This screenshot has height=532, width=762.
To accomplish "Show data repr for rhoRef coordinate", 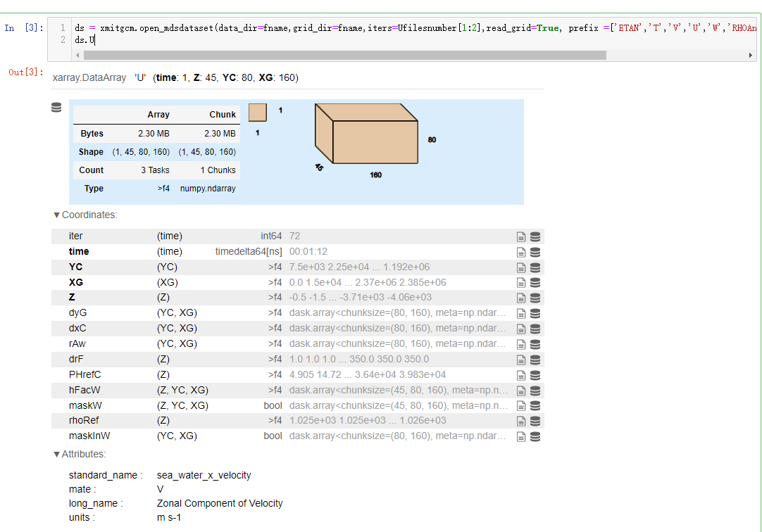I will (535, 421).
